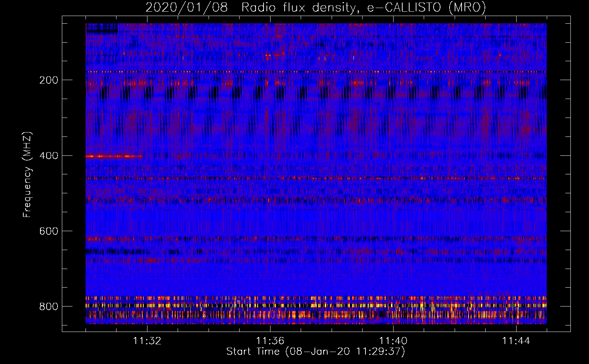The height and width of the screenshot is (364, 589).
Task: Select the 800 frequency tick label
Action: (49, 306)
